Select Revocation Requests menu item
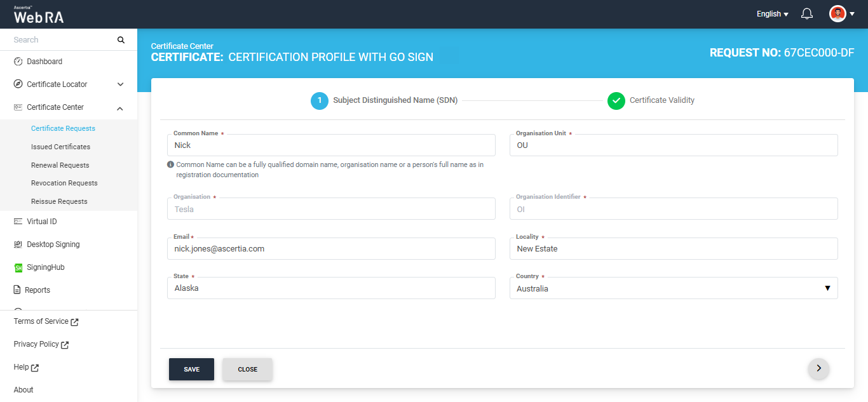The height and width of the screenshot is (402, 868). point(64,183)
